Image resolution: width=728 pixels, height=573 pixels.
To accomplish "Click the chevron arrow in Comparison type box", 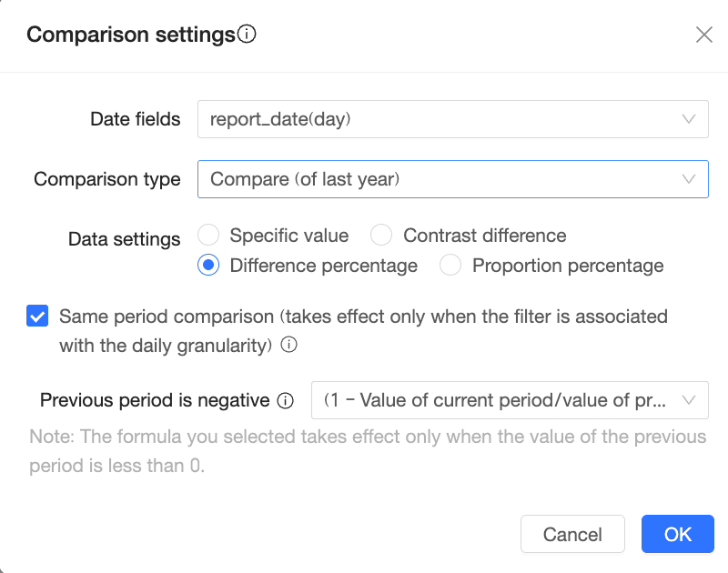I will click(689, 179).
